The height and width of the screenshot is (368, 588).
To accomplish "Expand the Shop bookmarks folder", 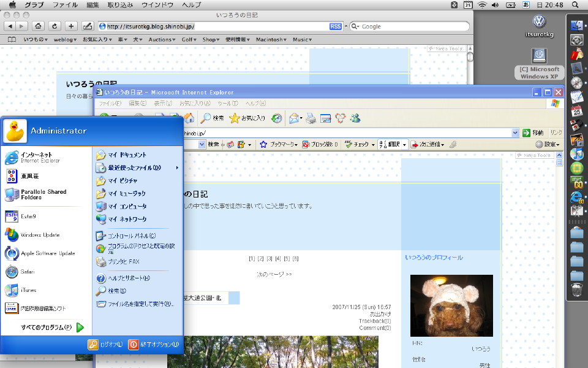I will point(211,39).
